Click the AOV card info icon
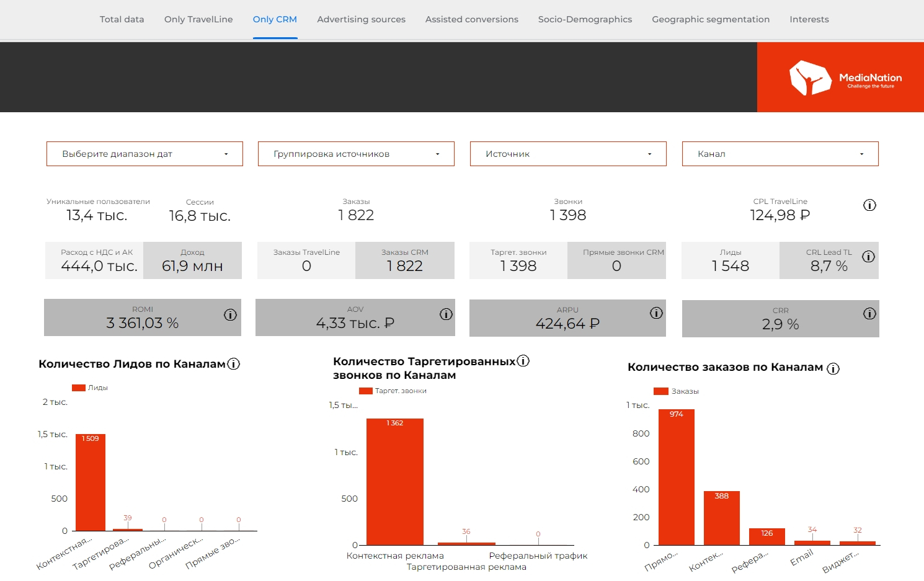 coord(446,314)
